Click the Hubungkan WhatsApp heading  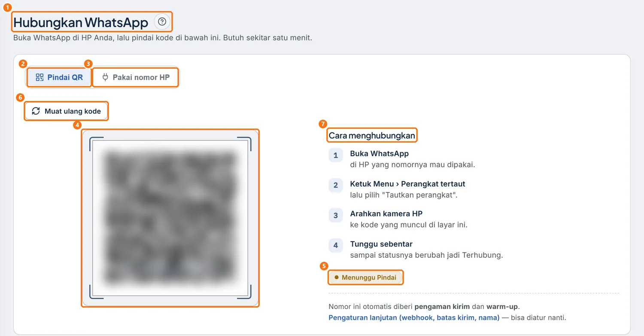81,22
